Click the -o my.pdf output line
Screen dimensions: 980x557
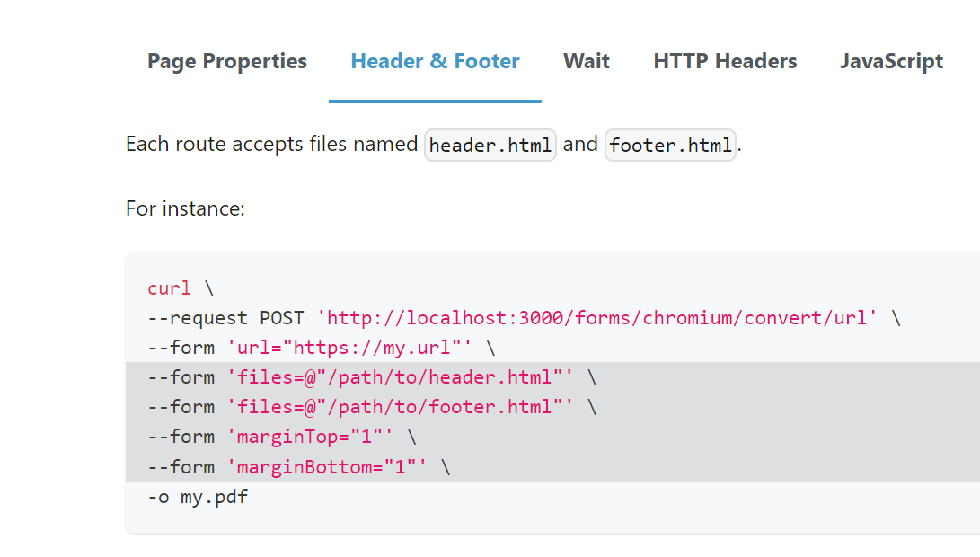coord(198,496)
